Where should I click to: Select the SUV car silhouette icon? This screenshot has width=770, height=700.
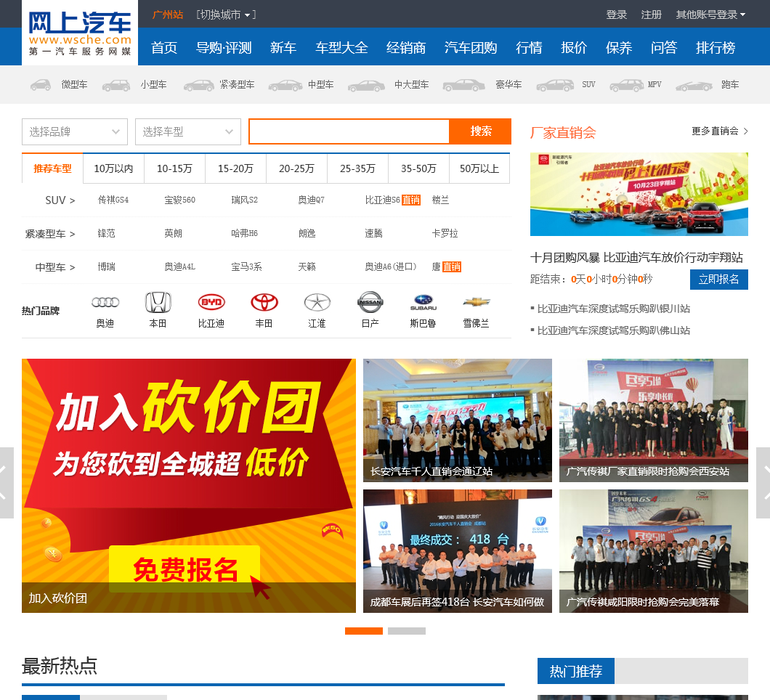click(555, 86)
